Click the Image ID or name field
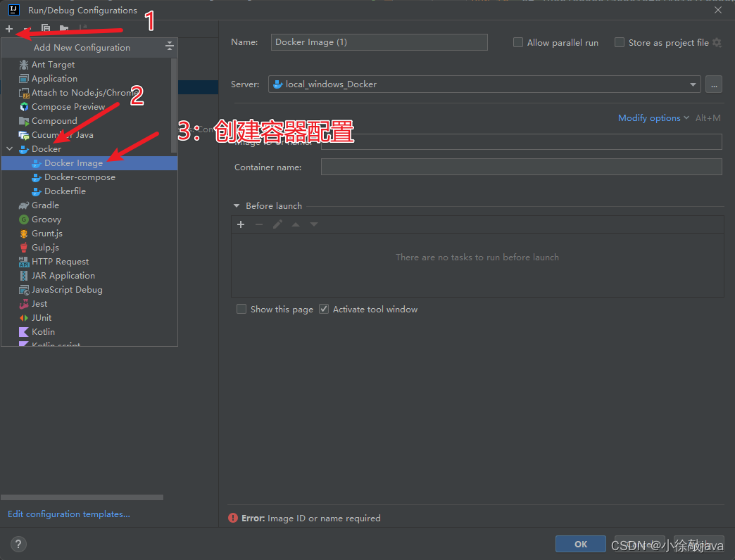 point(521,142)
